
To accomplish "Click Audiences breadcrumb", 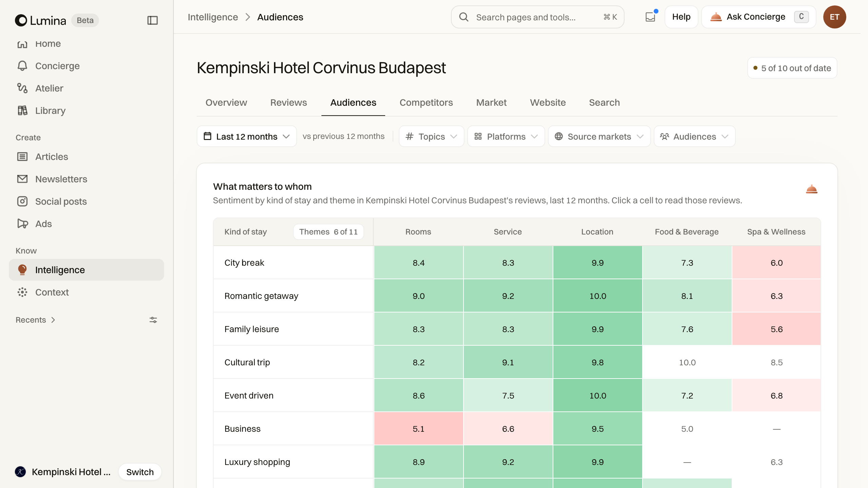I will (x=280, y=17).
